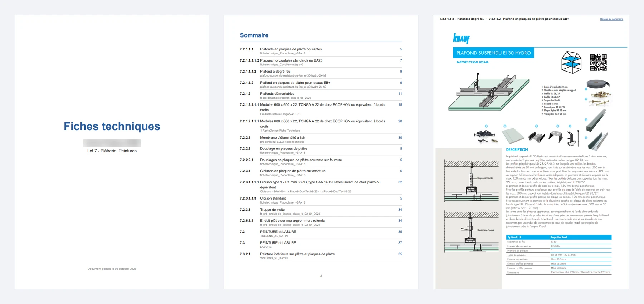
Task: Click 'RAPPORT D'ESSAI 20594A' text
Action: (x=472, y=62)
